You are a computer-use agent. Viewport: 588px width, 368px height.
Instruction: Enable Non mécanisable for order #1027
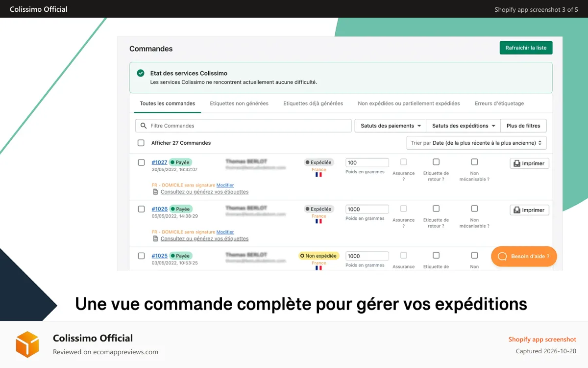474,162
